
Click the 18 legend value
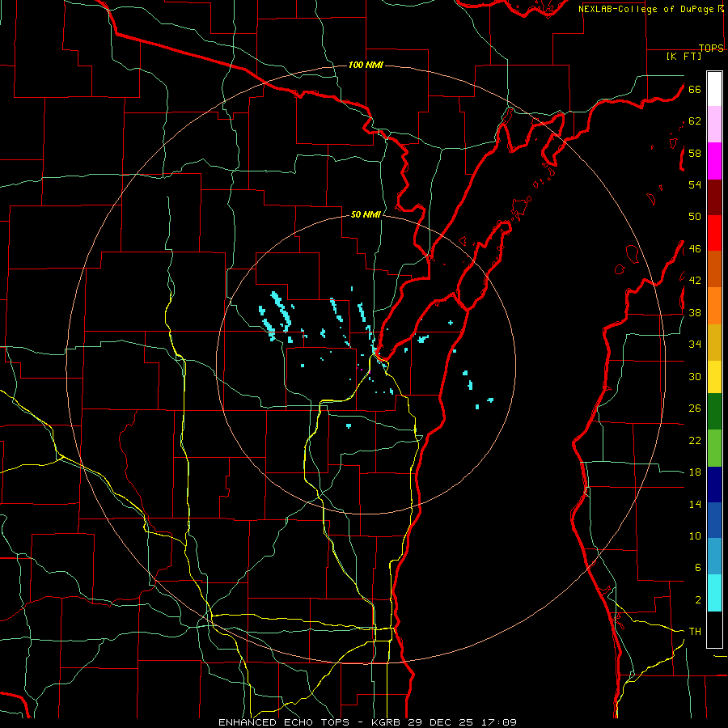[x=695, y=472]
